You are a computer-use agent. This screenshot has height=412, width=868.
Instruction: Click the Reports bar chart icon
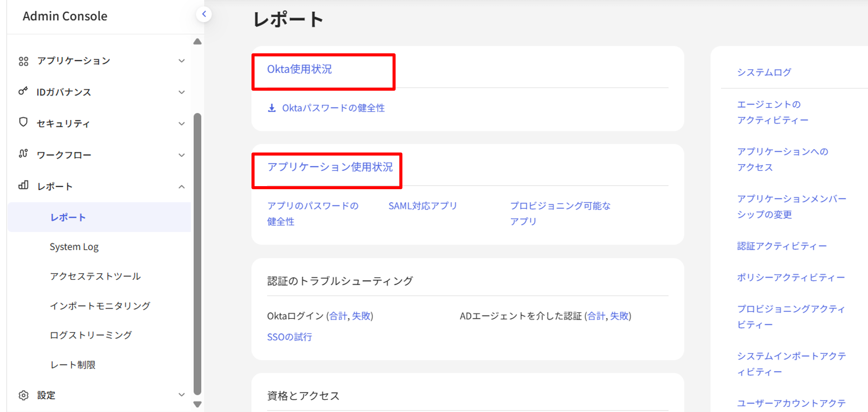tap(23, 185)
